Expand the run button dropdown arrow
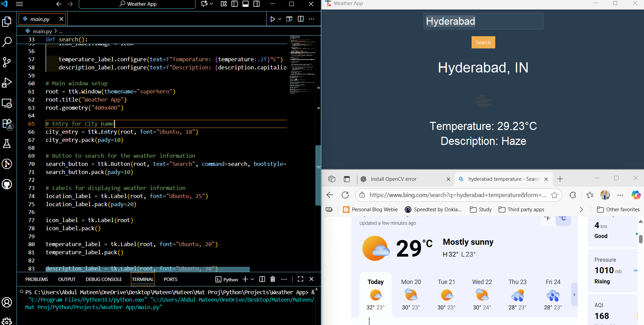 [279, 19]
